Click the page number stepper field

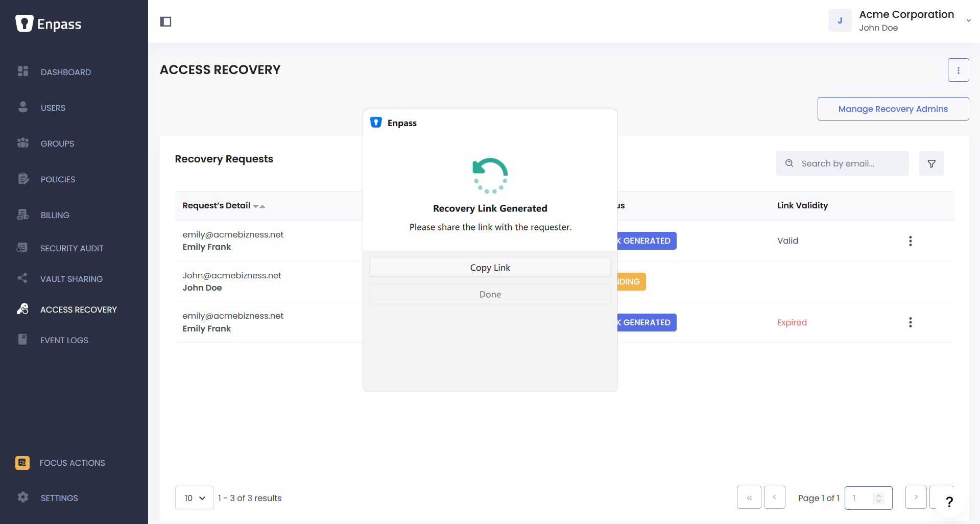(x=868, y=498)
